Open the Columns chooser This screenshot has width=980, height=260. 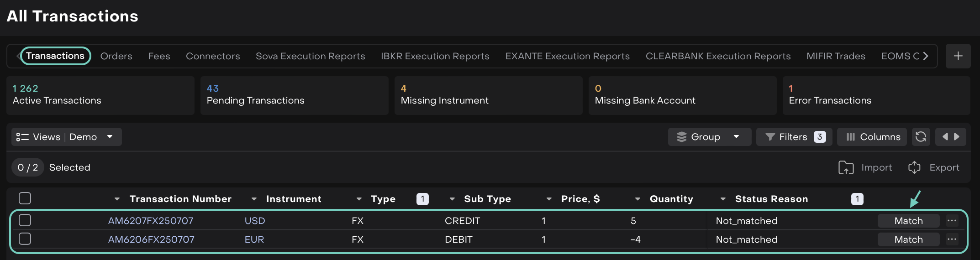coord(873,137)
